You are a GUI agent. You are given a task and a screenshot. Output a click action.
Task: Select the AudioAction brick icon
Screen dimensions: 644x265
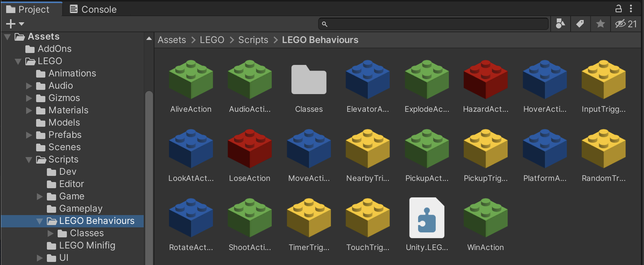click(250, 79)
